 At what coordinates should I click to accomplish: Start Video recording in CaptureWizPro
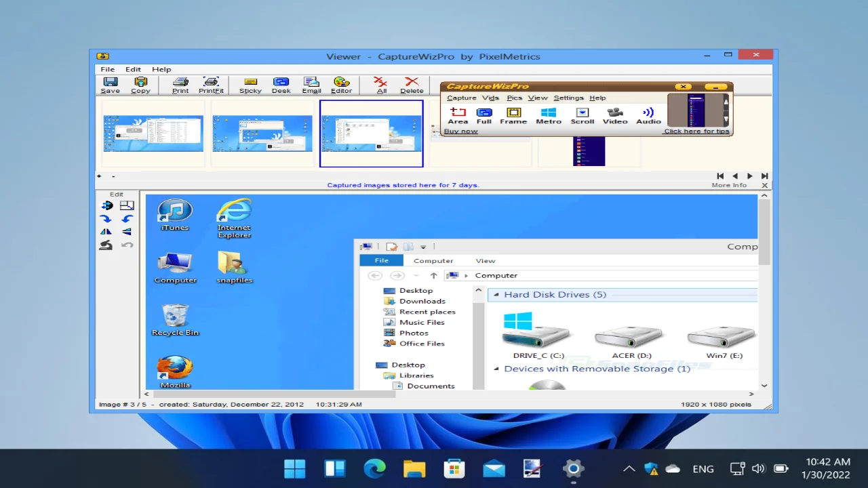(x=615, y=116)
